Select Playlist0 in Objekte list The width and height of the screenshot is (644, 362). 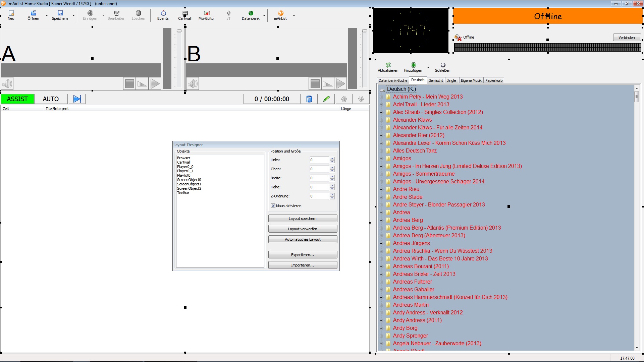click(184, 175)
